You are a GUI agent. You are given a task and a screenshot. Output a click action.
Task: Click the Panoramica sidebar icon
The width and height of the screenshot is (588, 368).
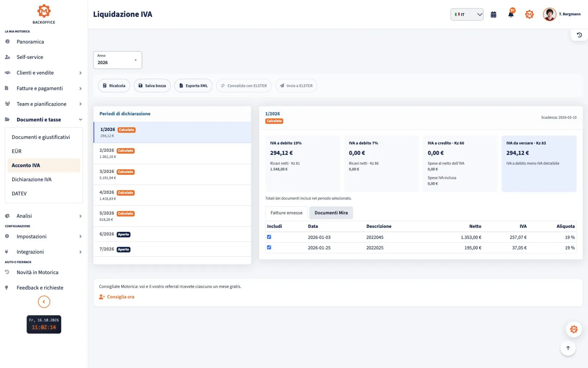point(7,42)
